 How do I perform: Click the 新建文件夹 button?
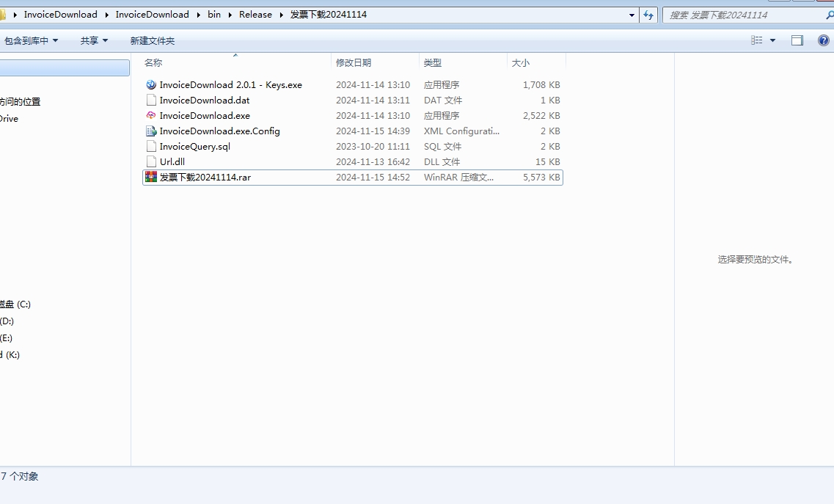(x=153, y=40)
